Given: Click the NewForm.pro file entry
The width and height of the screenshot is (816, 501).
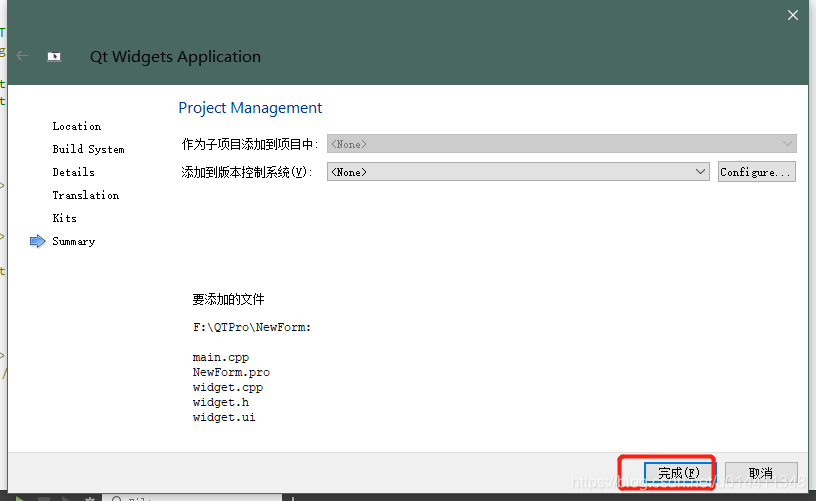Looking at the screenshot, I should point(231,372).
